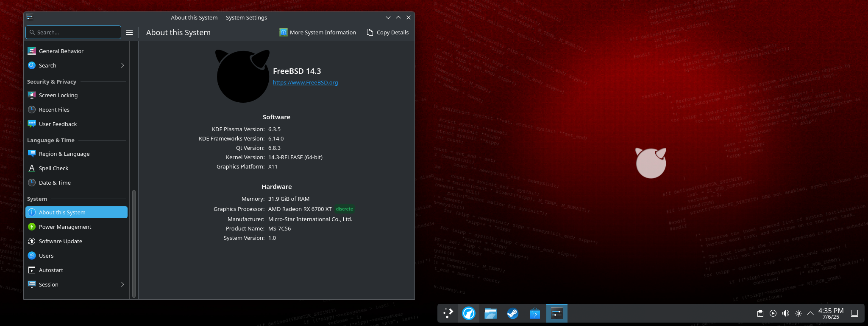Open Screen Locking settings icon

point(32,95)
